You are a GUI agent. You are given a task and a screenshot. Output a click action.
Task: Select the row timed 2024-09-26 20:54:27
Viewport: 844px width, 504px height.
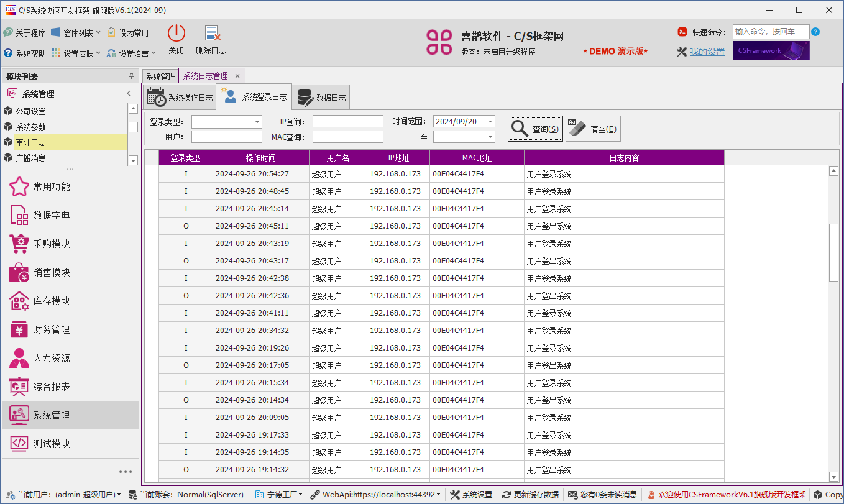click(441, 174)
